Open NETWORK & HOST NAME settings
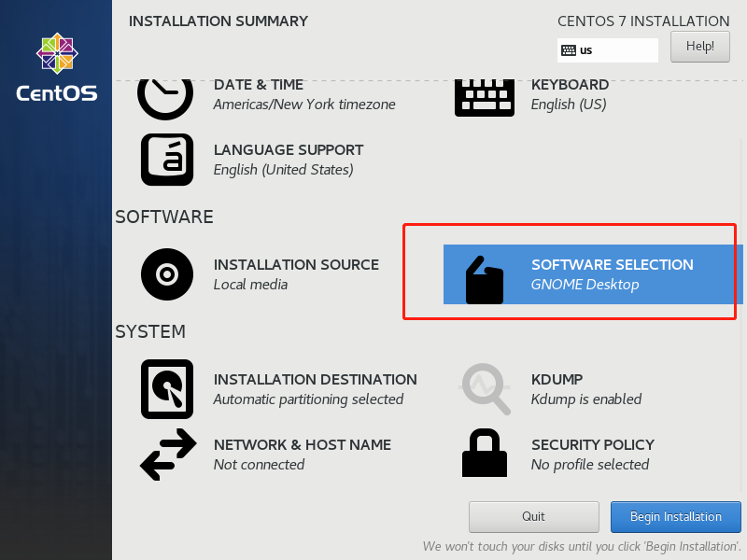The height and width of the screenshot is (560, 747). pyautogui.click(x=303, y=445)
